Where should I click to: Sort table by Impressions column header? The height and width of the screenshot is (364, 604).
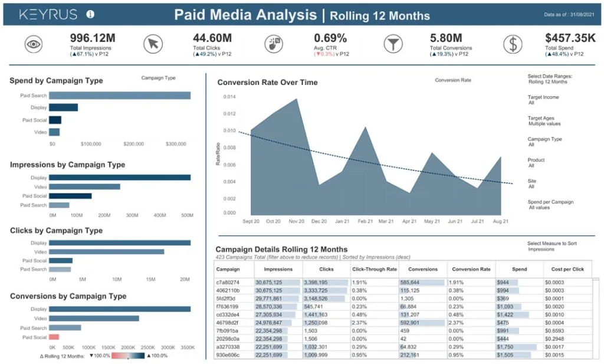click(278, 269)
